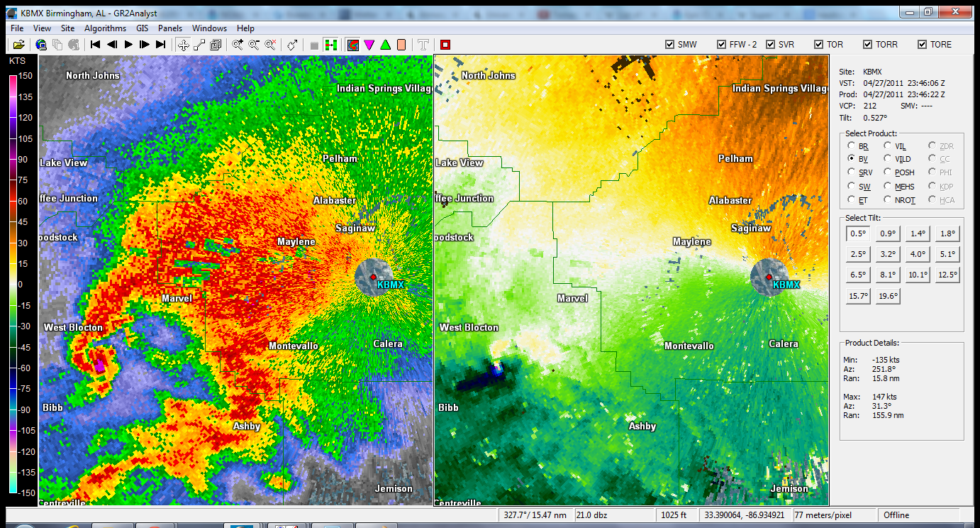Click the 4.0° tilt button
The height and width of the screenshot is (528, 980).
pyautogui.click(x=918, y=254)
